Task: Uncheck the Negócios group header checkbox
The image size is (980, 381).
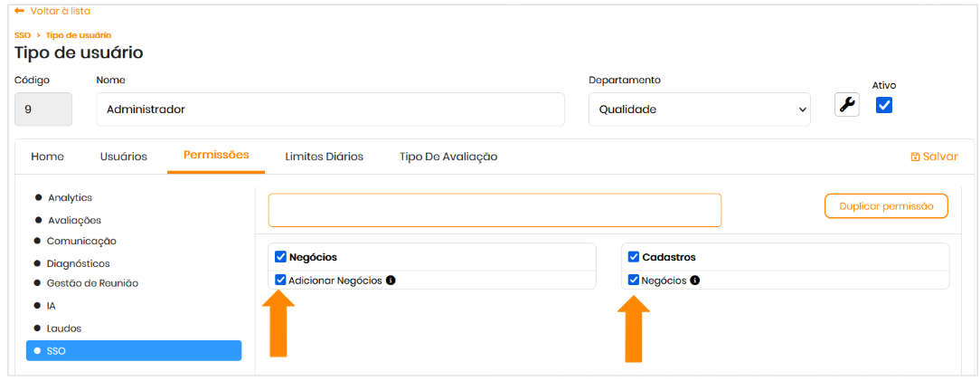Action: click(280, 257)
